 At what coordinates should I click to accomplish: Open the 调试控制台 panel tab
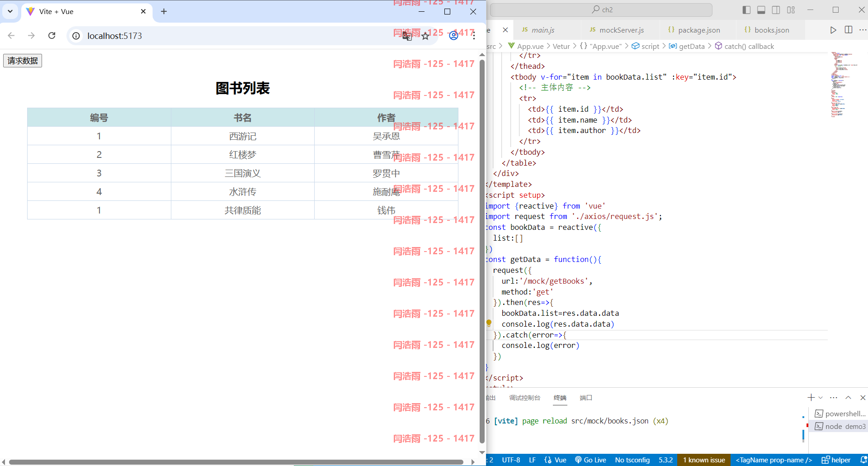point(524,398)
